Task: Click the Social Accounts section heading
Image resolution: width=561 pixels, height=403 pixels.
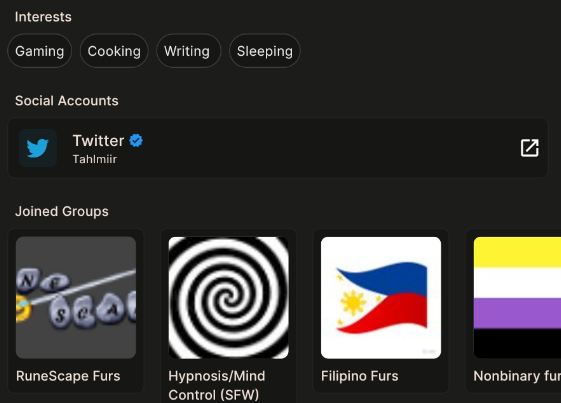Action: click(67, 101)
